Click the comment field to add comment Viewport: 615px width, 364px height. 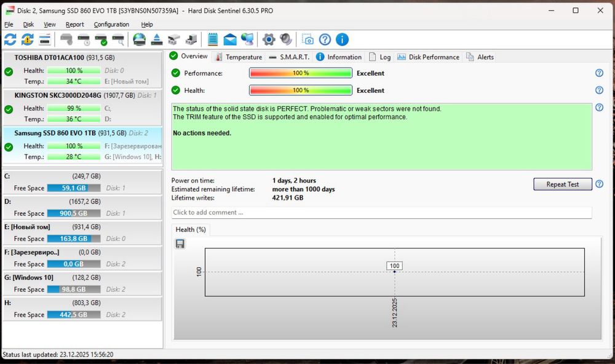tap(382, 212)
